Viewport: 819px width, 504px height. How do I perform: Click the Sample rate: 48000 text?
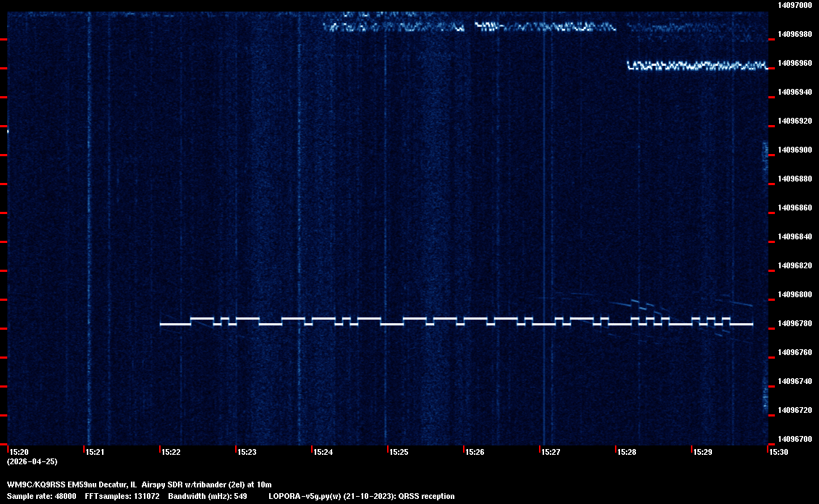41,496
